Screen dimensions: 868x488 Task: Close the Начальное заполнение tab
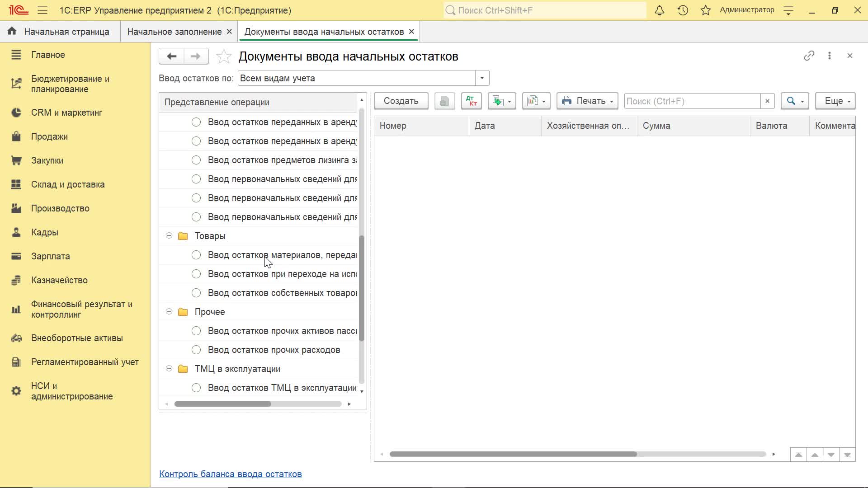point(229,32)
